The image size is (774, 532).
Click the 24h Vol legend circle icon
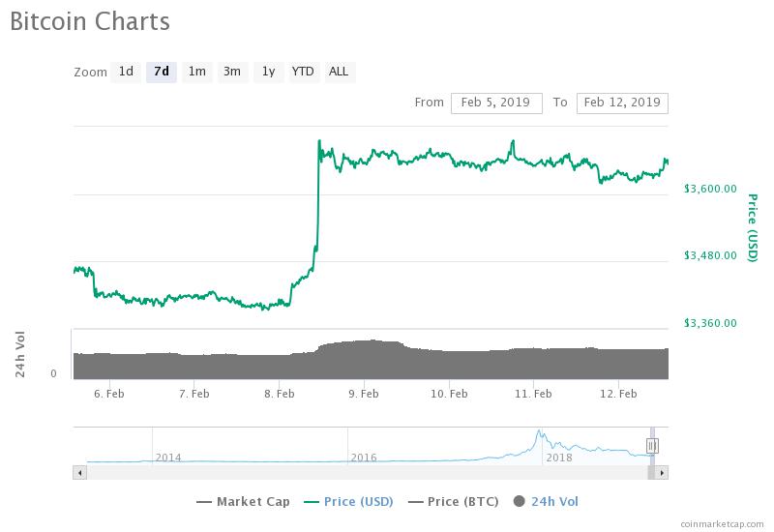(x=519, y=501)
